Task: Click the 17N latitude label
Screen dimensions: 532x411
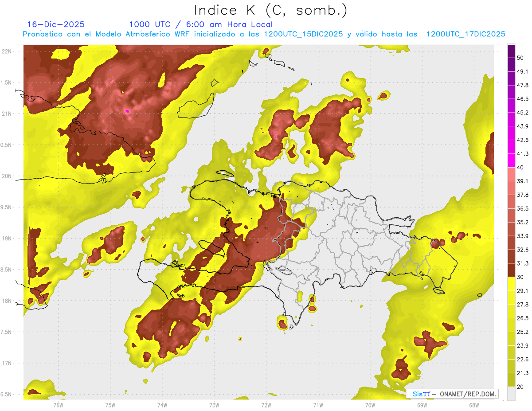Action: [x=7, y=363]
